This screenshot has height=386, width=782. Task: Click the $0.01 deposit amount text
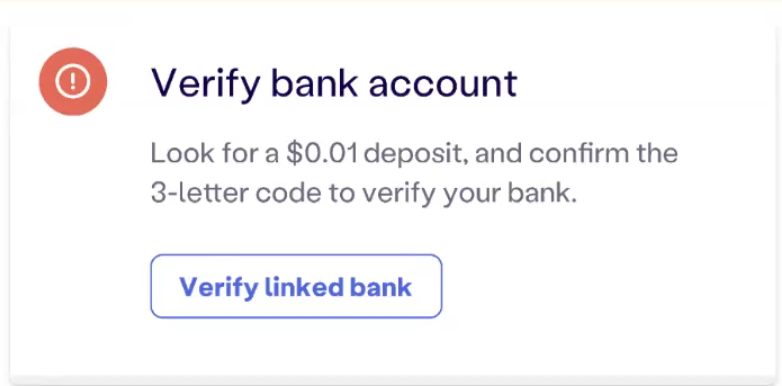(x=322, y=154)
